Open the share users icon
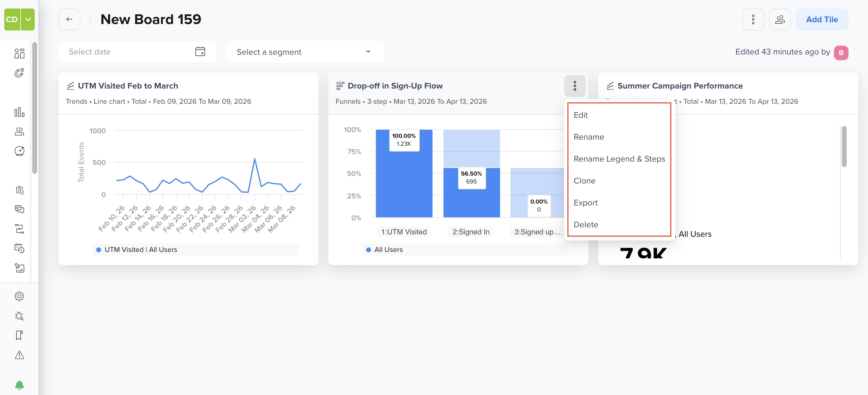 (x=780, y=19)
